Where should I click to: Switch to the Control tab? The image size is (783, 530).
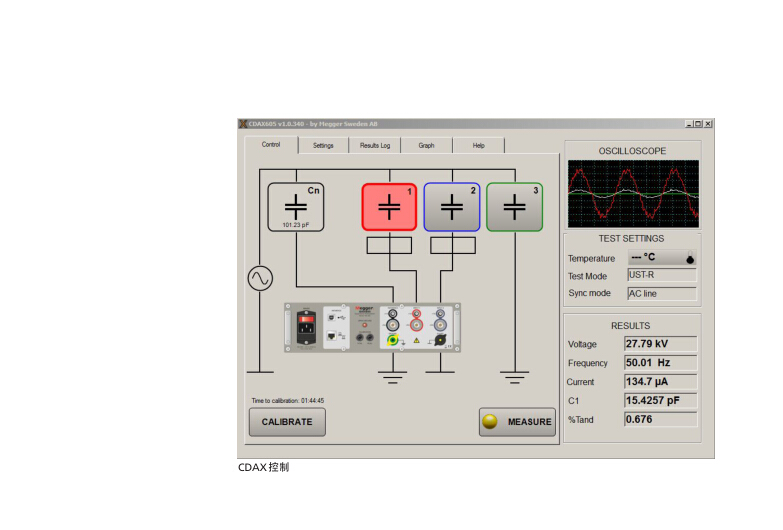click(271, 144)
